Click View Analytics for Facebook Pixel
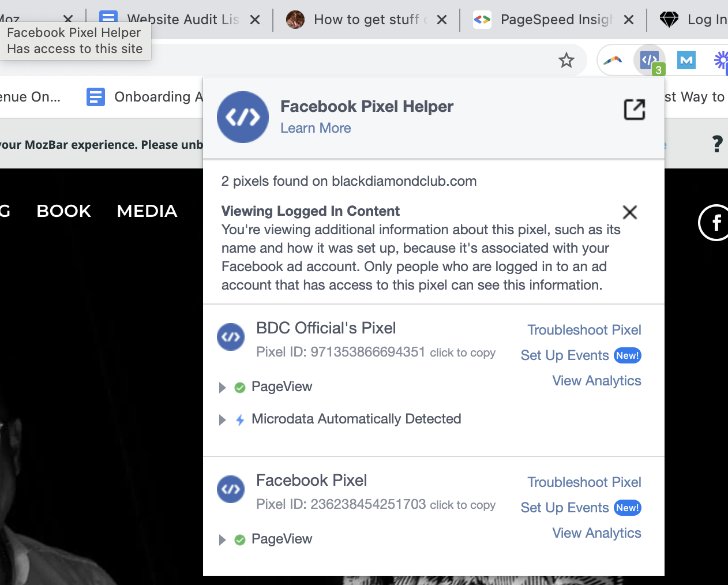The width and height of the screenshot is (728, 585). pos(596,533)
